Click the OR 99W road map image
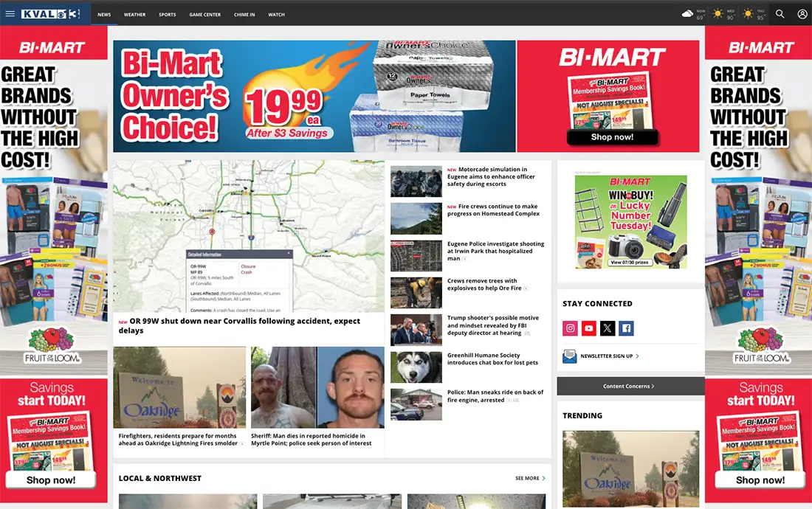The height and width of the screenshot is (509, 812). click(x=249, y=236)
